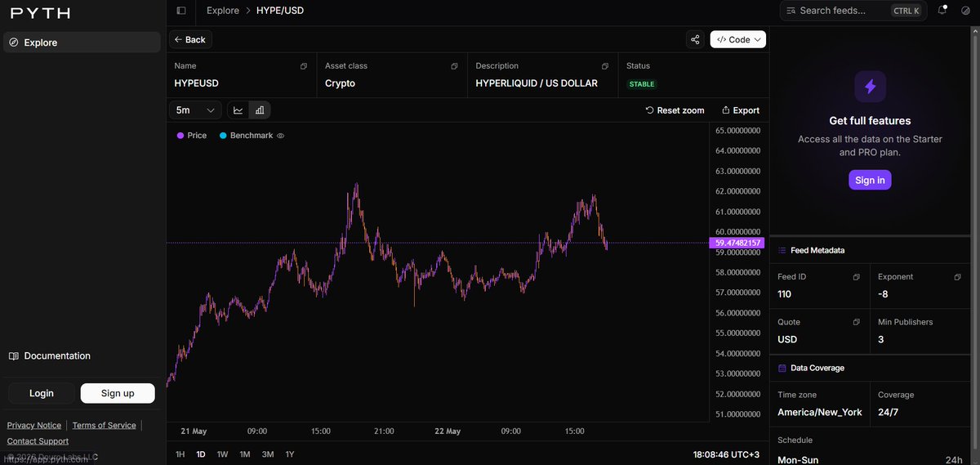Click the Feed Metadata section icon
The width and height of the screenshot is (980, 465).
point(782,250)
